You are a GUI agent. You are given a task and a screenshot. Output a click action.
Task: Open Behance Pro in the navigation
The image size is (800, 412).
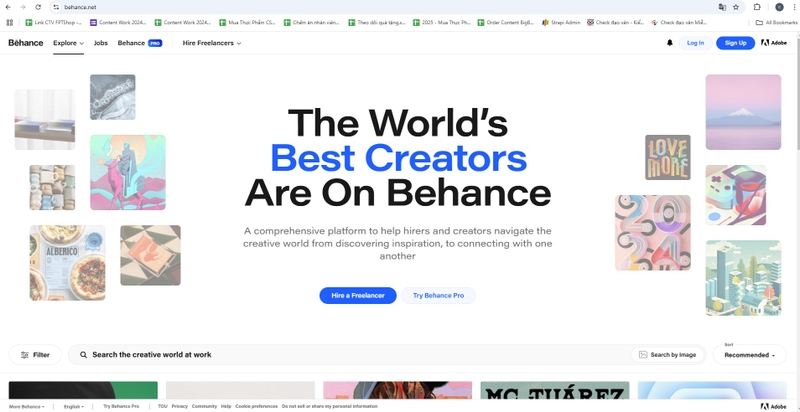(140, 43)
